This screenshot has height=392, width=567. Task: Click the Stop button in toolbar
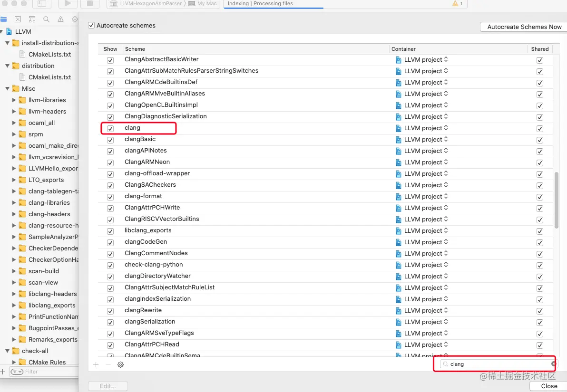[90, 3]
